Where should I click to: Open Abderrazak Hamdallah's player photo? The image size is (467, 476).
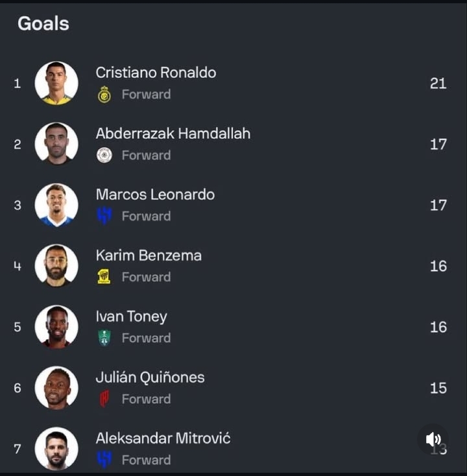pyautogui.click(x=56, y=144)
